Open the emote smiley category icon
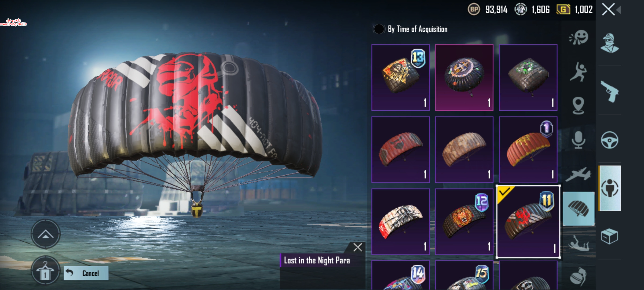Screen dimensions: 644x290 tap(579, 37)
